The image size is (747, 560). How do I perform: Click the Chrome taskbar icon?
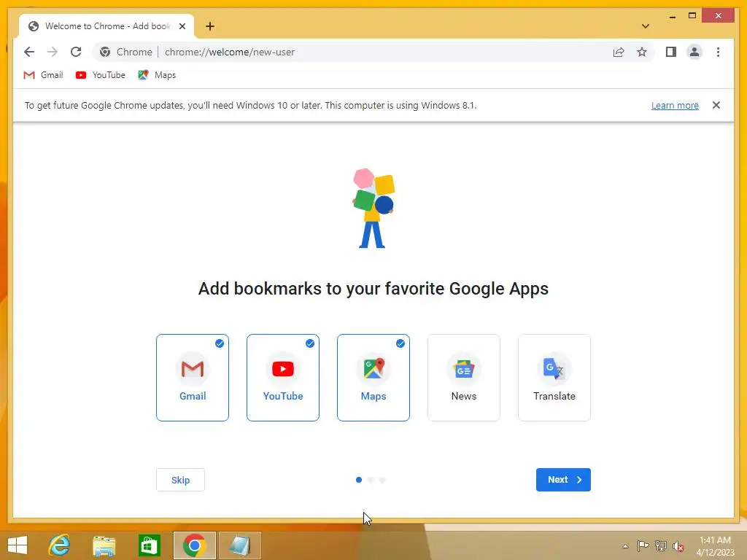click(194, 545)
